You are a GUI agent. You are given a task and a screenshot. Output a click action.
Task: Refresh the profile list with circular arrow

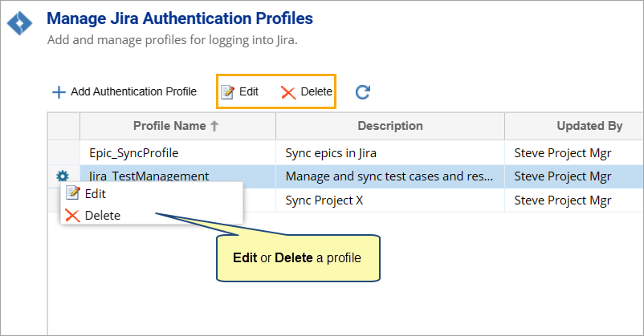click(x=363, y=92)
